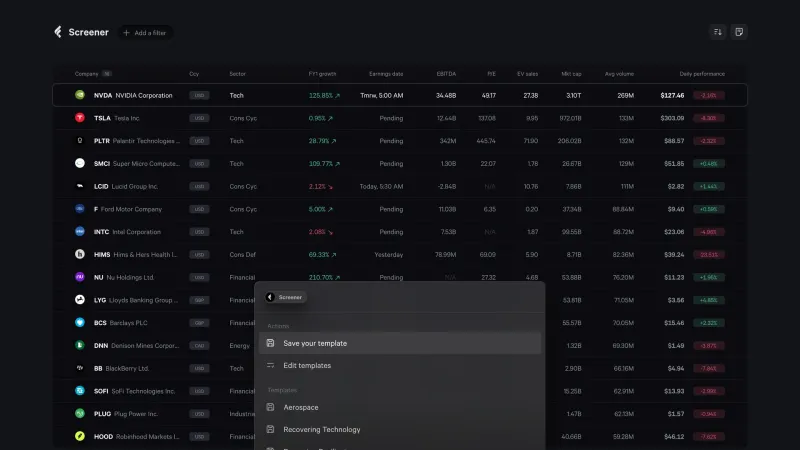Viewport: 800px width, 450px height.
Task: Click the save icon beside Aerospace
Action: pyautogui.click(x=270, y=407)
